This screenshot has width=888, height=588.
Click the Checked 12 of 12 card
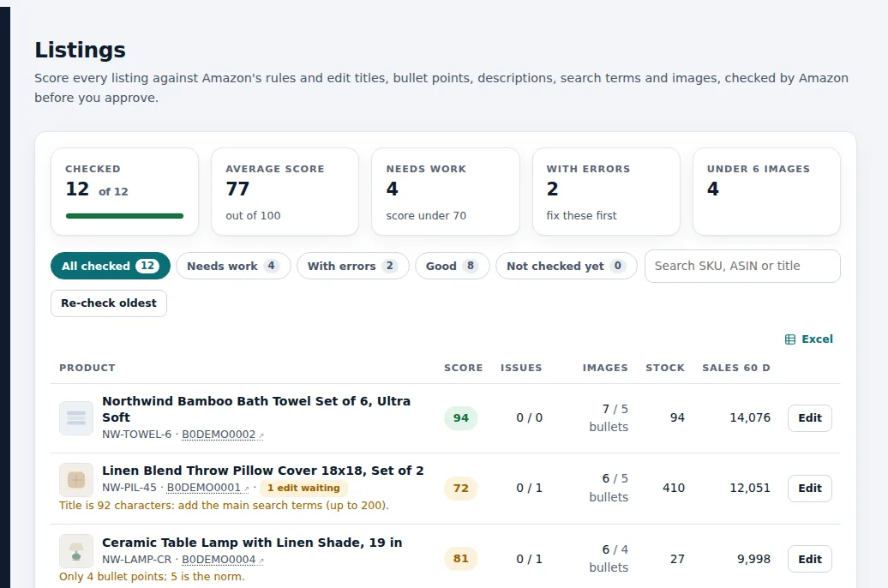[x=124, y=191]
